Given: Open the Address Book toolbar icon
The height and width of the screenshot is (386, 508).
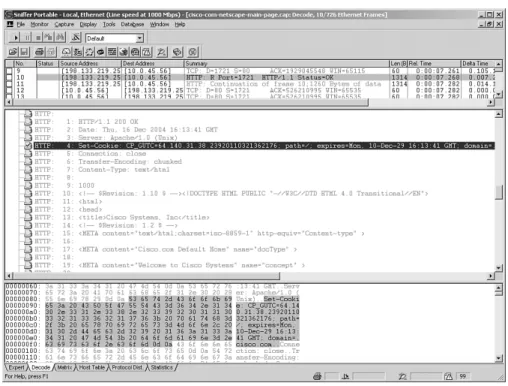Looking at the screenshot, I should click(177, 52).
